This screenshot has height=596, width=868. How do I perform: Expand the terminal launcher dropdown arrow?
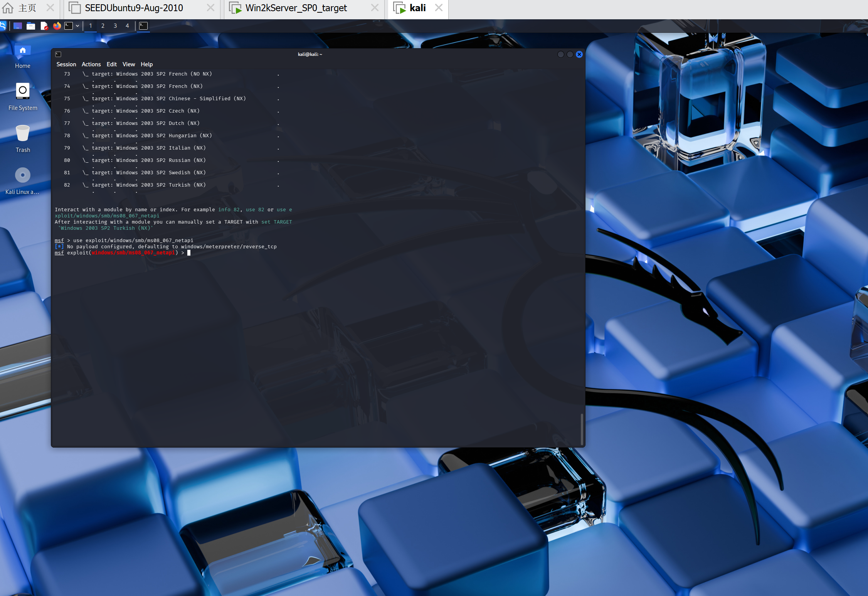77,26
